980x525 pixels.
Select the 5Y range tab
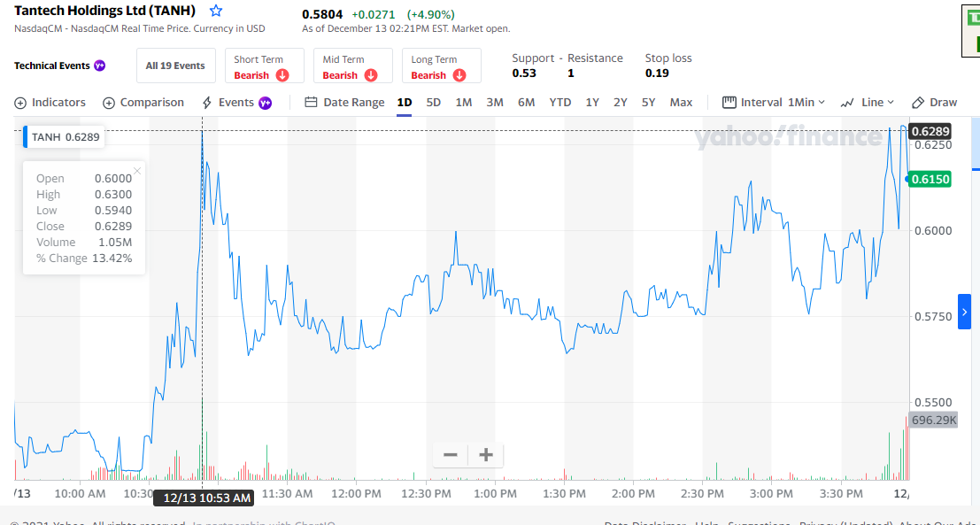click(648, 103)
